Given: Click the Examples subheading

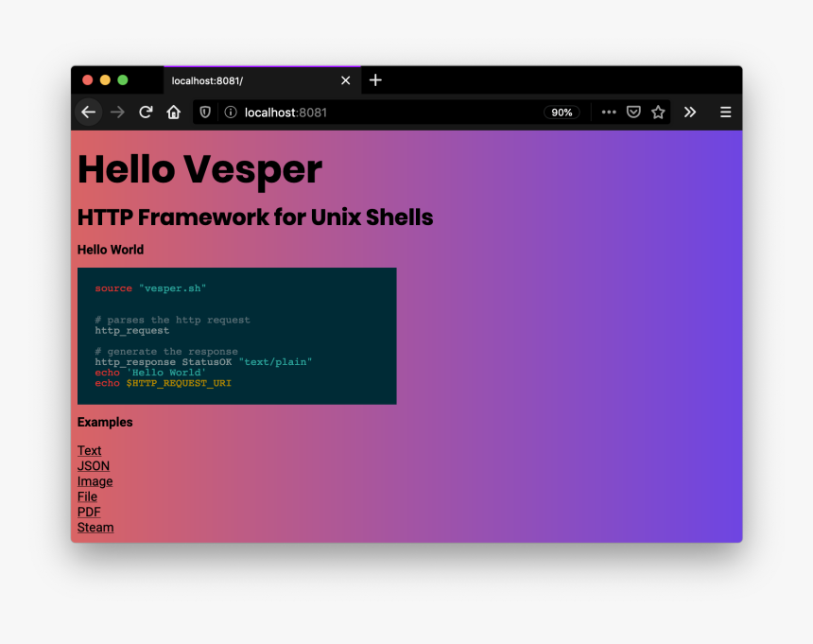Looking at the screenshot, I should coord(105,422).
